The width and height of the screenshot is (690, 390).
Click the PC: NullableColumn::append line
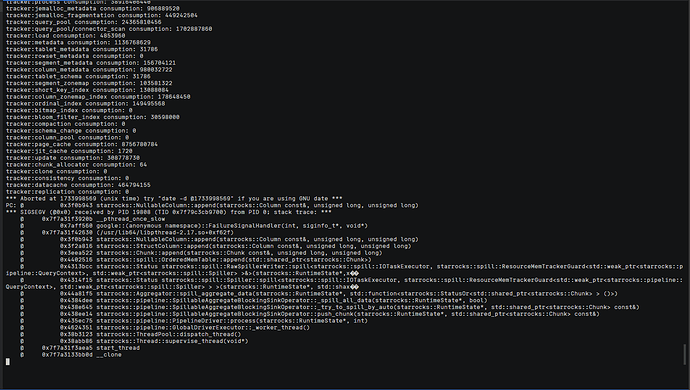tap(212, 206)
